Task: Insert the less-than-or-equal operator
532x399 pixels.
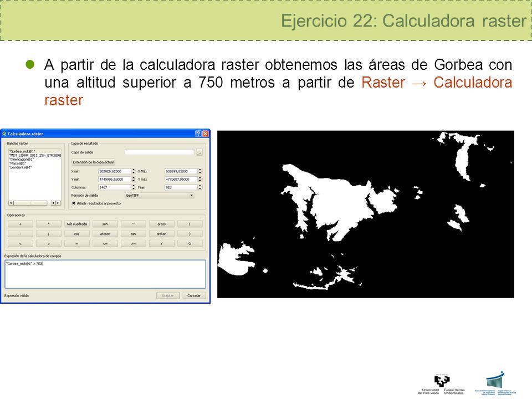Action: (105, 244)
